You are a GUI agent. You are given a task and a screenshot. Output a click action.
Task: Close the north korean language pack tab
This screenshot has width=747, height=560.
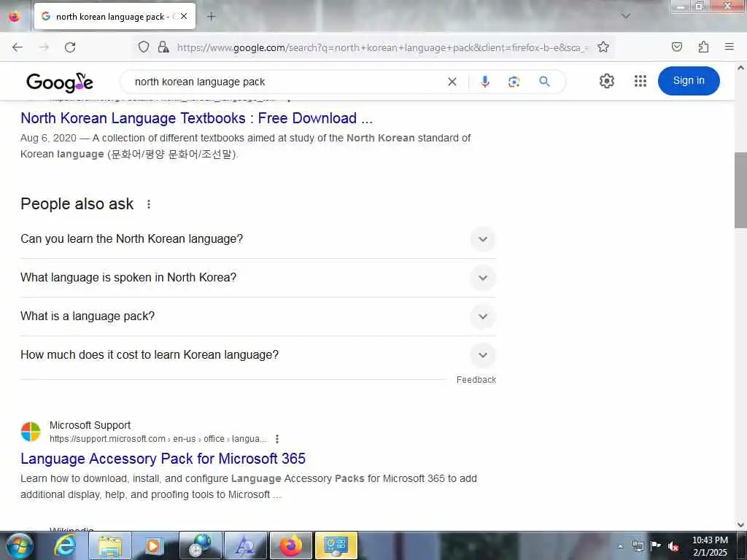point(184,16)
